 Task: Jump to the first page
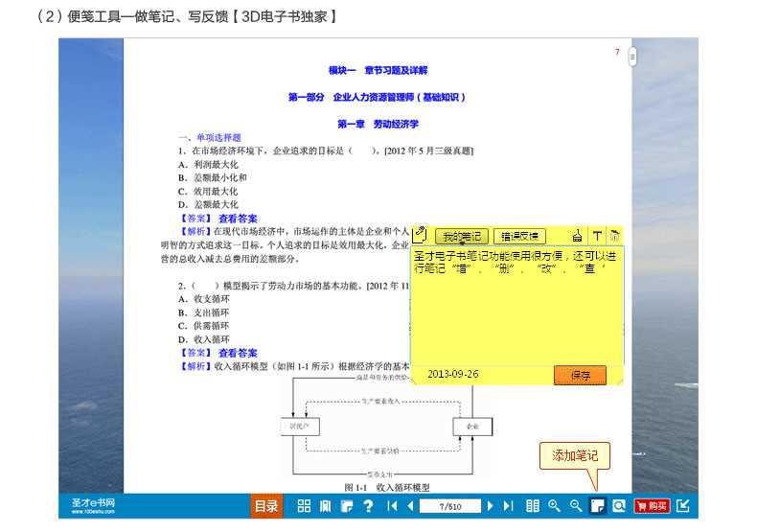[392, 506]
